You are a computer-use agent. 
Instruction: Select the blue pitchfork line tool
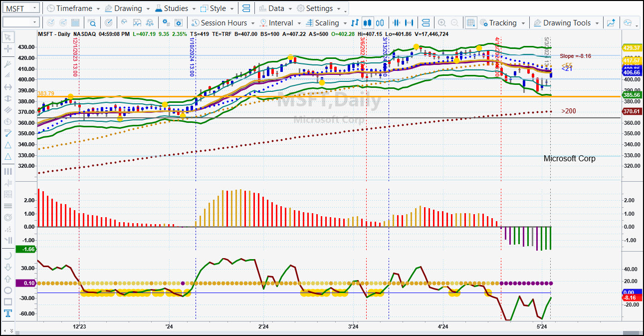pyautogui.click(x=8, y=133)
